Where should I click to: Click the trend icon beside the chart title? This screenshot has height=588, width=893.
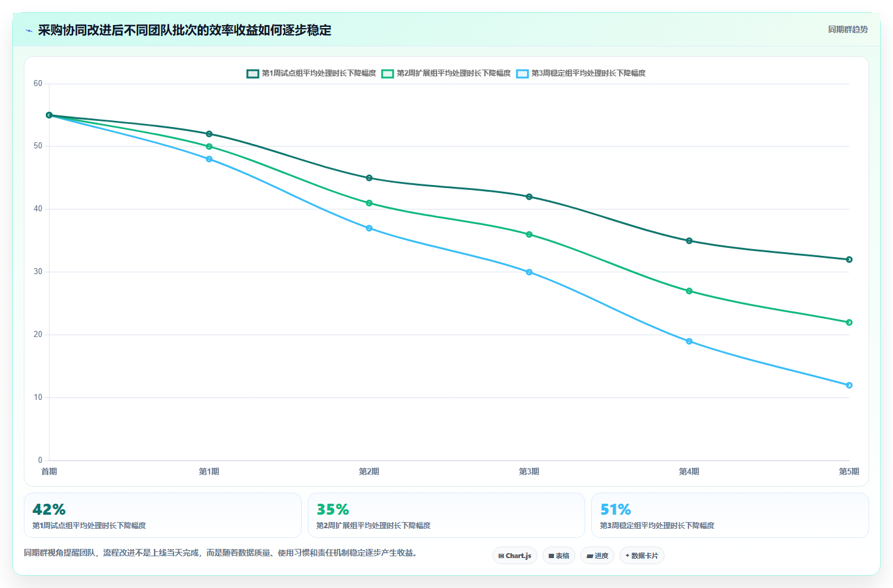[29, 31]
